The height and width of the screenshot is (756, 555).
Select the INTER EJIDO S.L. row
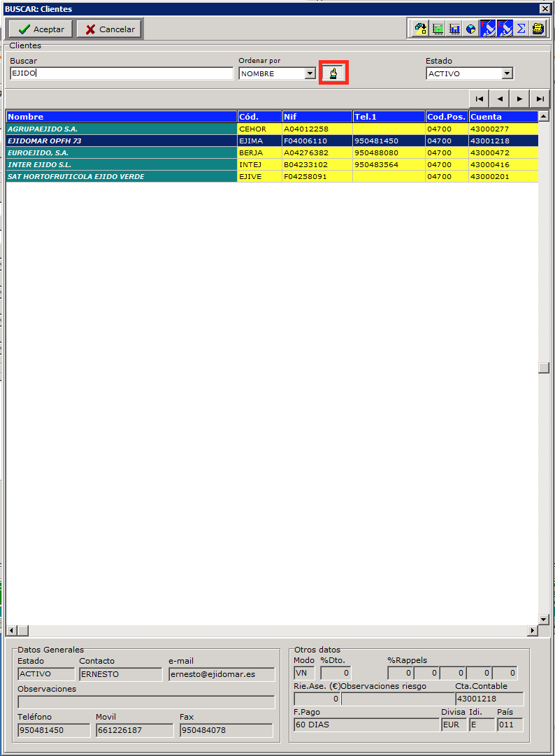[122, 165]
